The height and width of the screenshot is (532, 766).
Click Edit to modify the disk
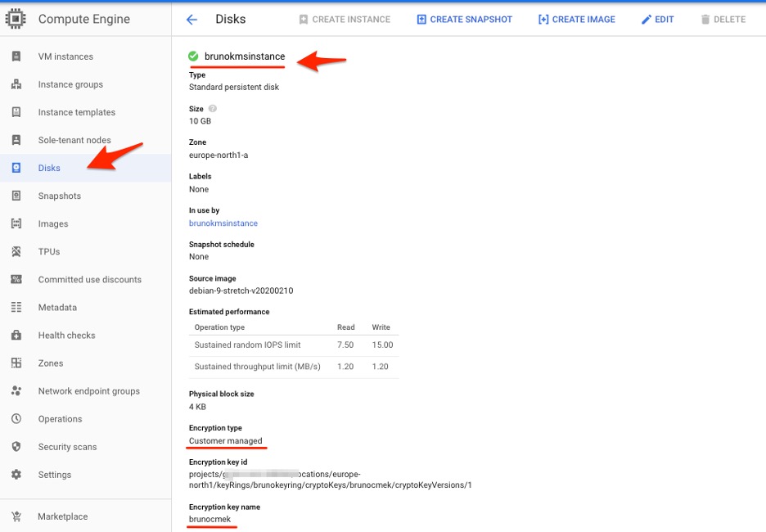657,20
